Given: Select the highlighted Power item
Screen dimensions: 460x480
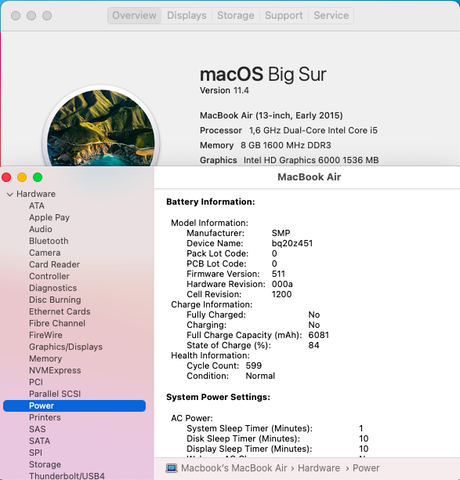Looking at the screenshot, I should click(x=74, y=406).
